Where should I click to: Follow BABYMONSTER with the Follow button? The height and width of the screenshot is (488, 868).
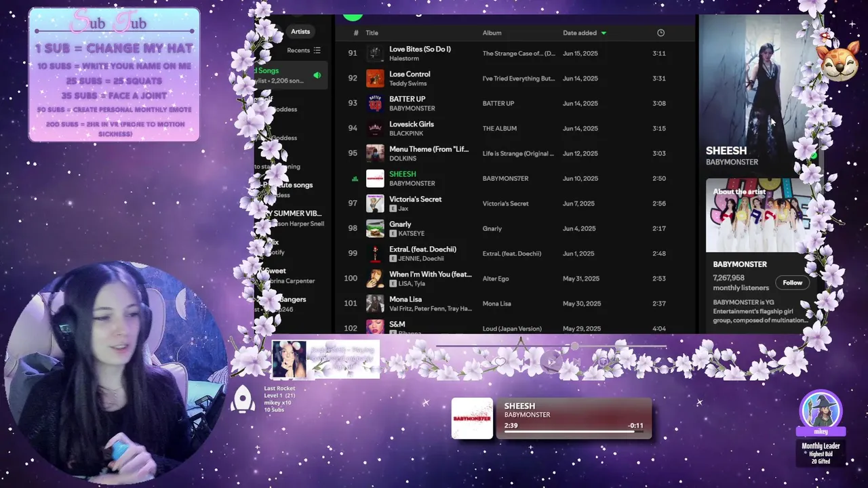tap(792, 283)
